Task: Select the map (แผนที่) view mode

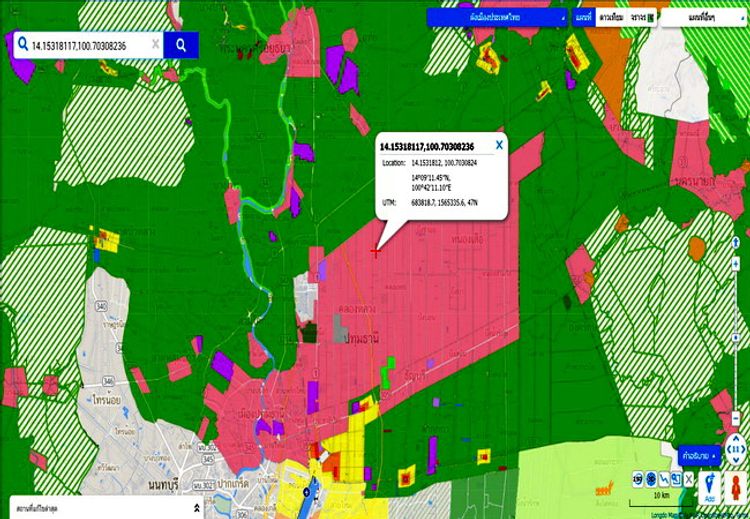Action: click(x=584, y=17)
